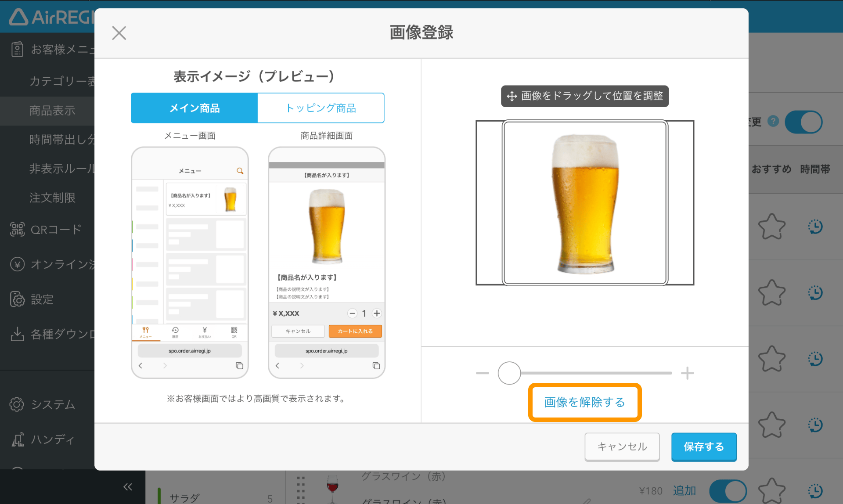Select 注文制限 in the sidebar
The width and height of the screenshot is (843, 504).
52,198
